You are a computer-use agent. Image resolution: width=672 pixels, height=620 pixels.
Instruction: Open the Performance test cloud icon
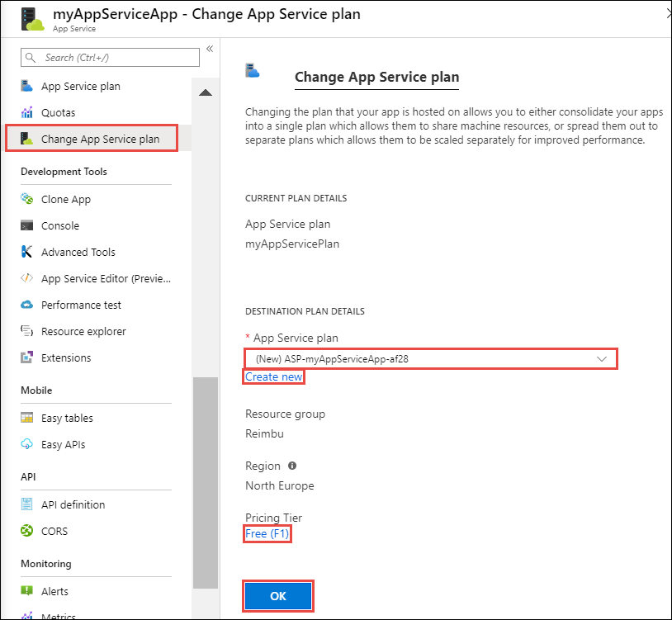click(x=26, y=305)
